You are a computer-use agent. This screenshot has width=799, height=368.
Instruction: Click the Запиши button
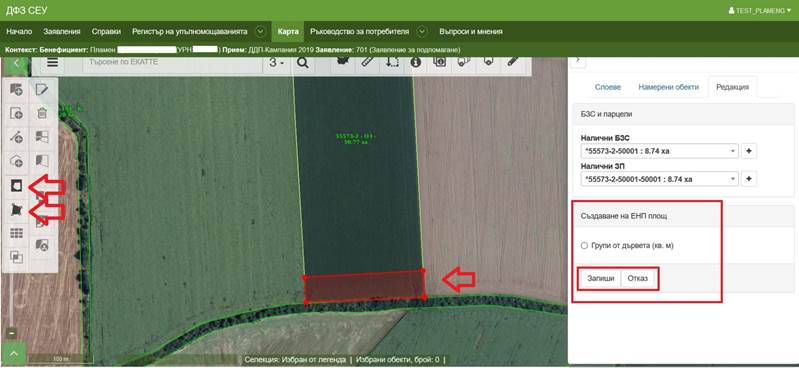point(601,279)
